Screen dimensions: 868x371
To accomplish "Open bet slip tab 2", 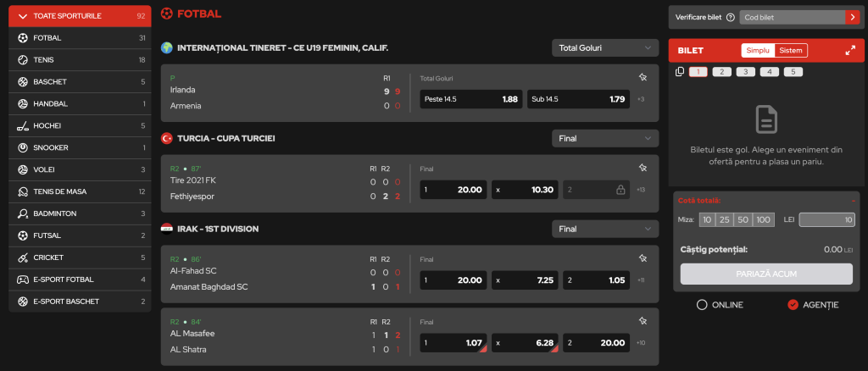I will [722, 72].
